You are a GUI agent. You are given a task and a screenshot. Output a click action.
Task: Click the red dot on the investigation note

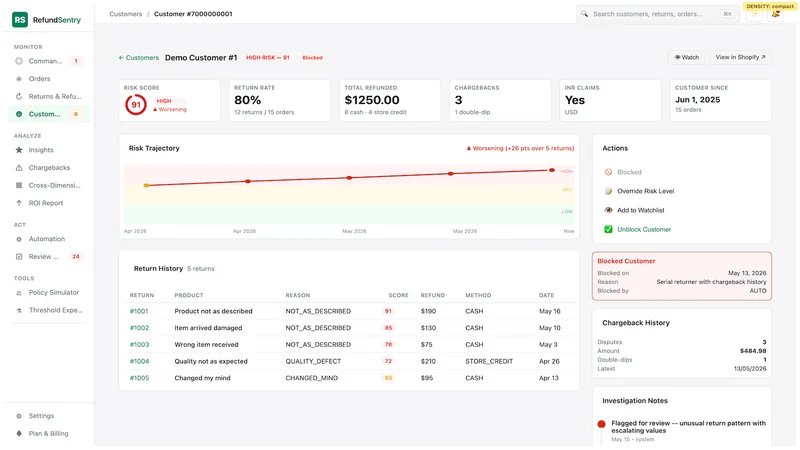(602, 424)
